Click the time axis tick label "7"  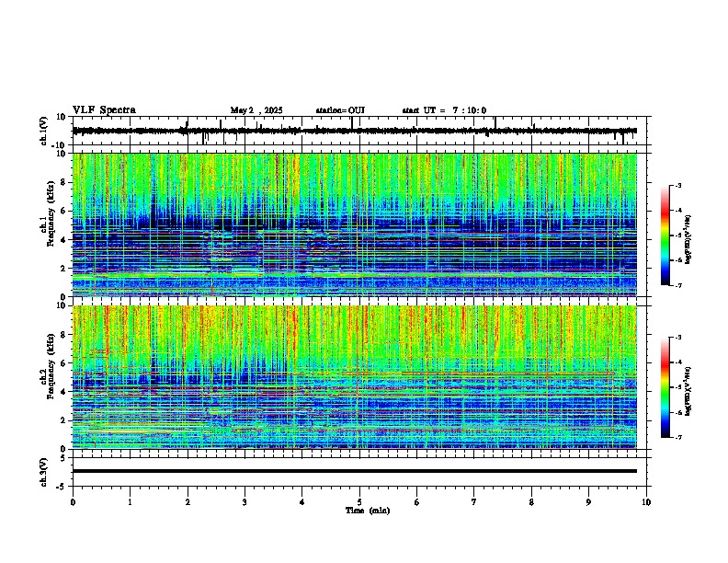click(x=474, y=502)
